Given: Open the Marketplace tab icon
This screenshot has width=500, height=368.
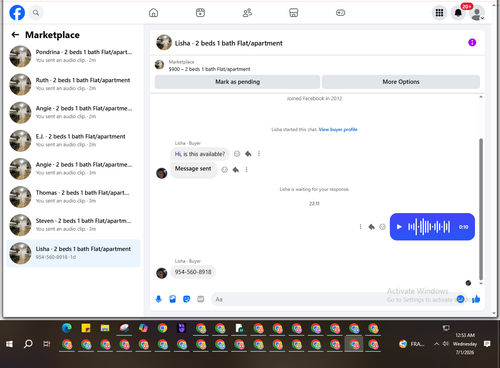Looking at the screenshot, I should coord(294,13).
